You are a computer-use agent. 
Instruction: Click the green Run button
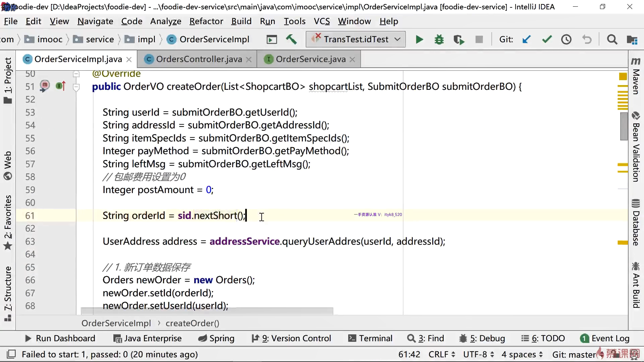419,40
